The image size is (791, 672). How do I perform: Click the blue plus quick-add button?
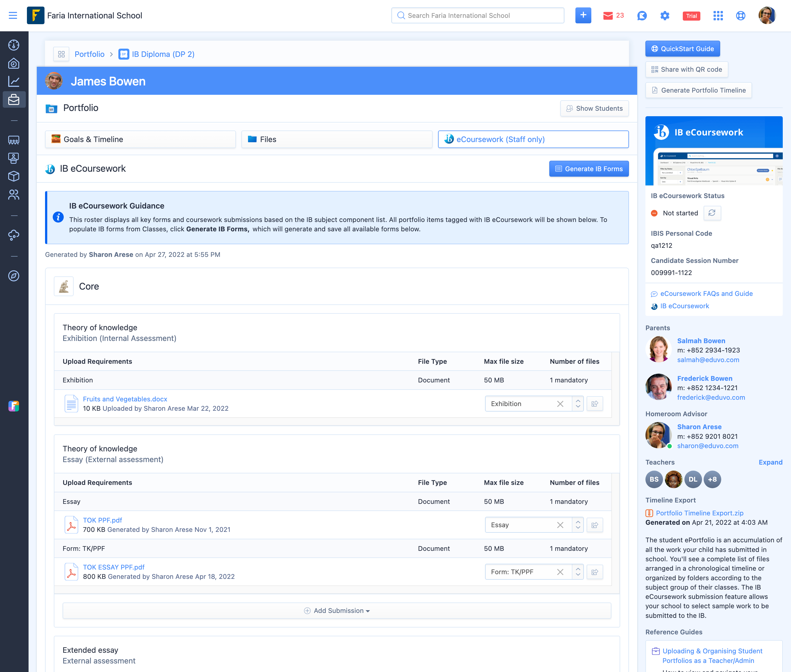[x=583, y=16]
